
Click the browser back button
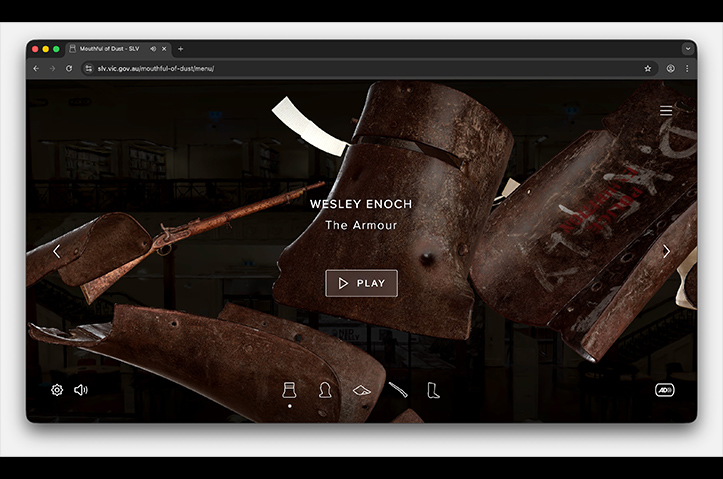tap(36, 68)
